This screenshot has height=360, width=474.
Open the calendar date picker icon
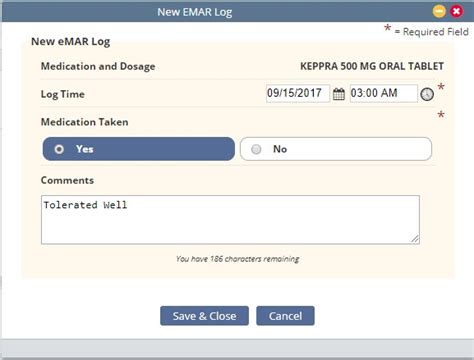(339, 94)
